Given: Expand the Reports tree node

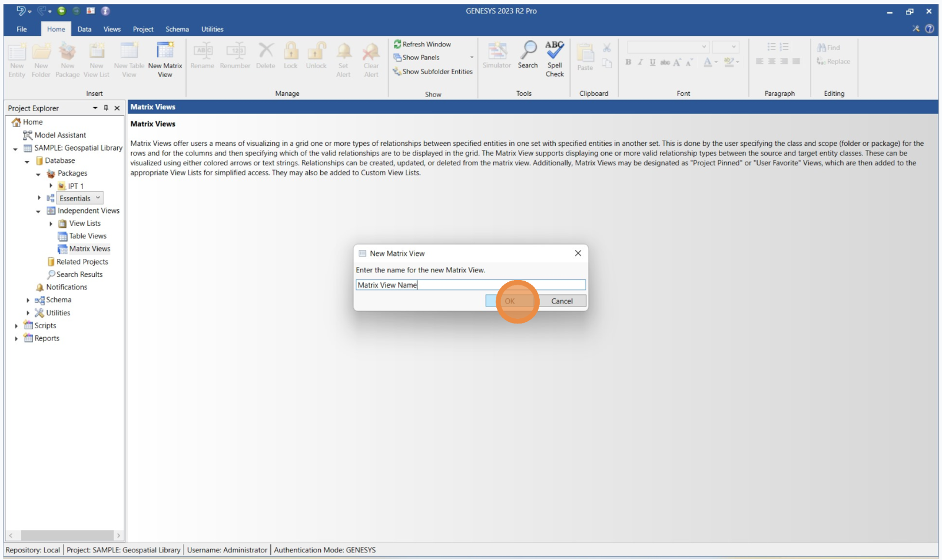Looking at the screenshot, I should [16, 339].
